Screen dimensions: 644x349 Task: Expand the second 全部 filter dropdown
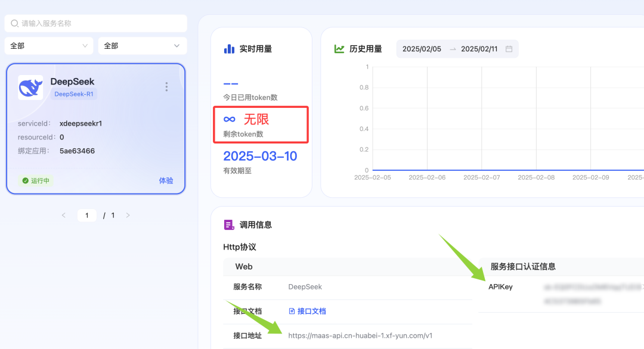tap(143, 46)
